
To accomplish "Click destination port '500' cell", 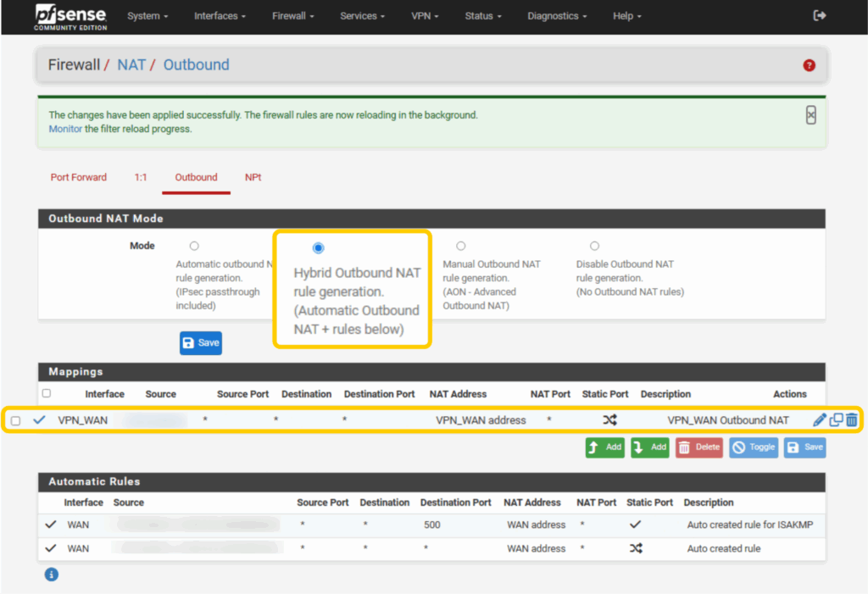I will click(x=431, y=525).
